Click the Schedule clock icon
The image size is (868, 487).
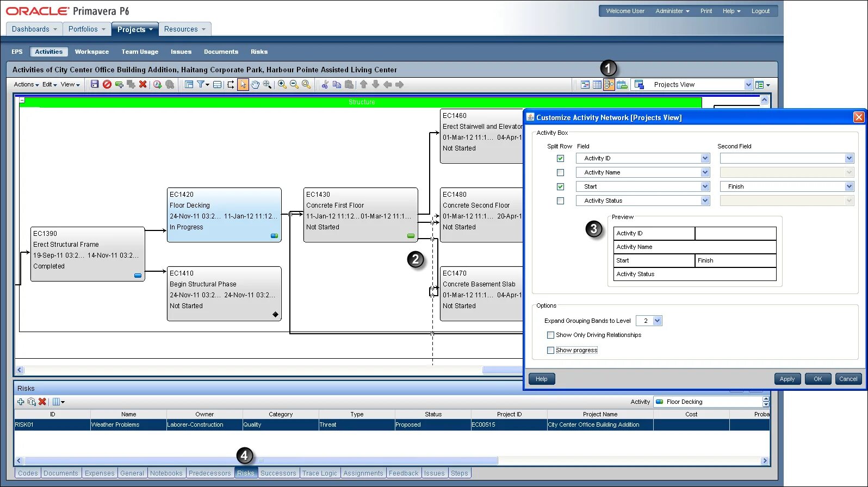coord(157,84)
